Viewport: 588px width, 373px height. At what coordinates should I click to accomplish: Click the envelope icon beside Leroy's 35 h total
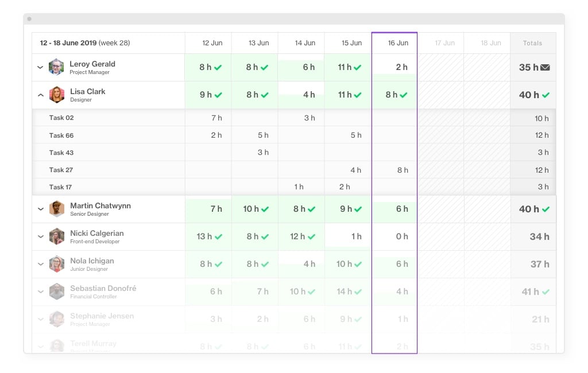(546, 68)
